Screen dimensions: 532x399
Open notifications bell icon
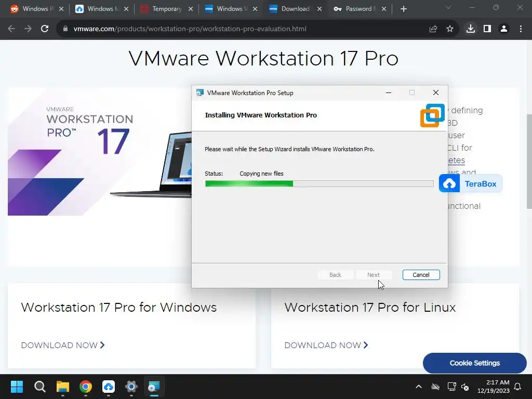click(518, 387)
